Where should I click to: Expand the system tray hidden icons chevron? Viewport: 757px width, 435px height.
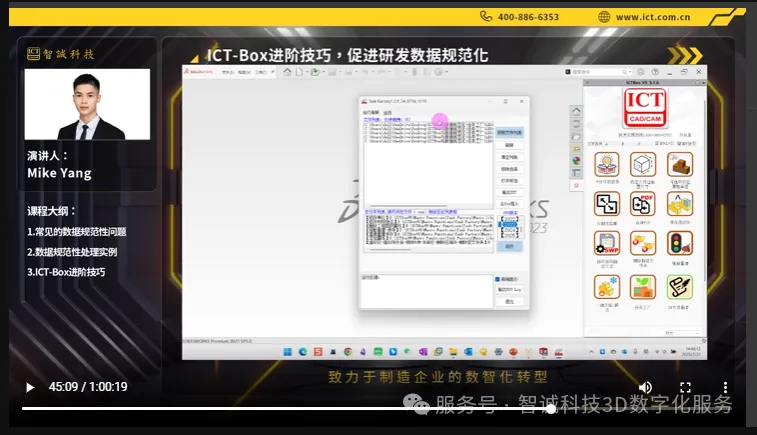click(x=591, y=352)
